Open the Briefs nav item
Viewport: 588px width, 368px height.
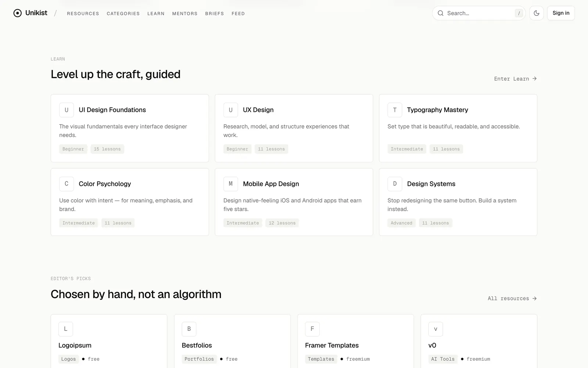pos(215,14)
